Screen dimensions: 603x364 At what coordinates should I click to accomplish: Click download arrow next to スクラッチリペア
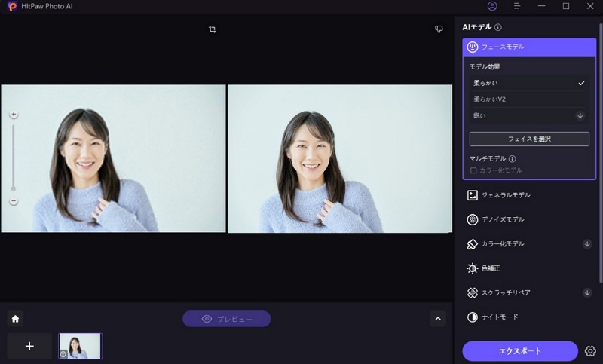587,292
